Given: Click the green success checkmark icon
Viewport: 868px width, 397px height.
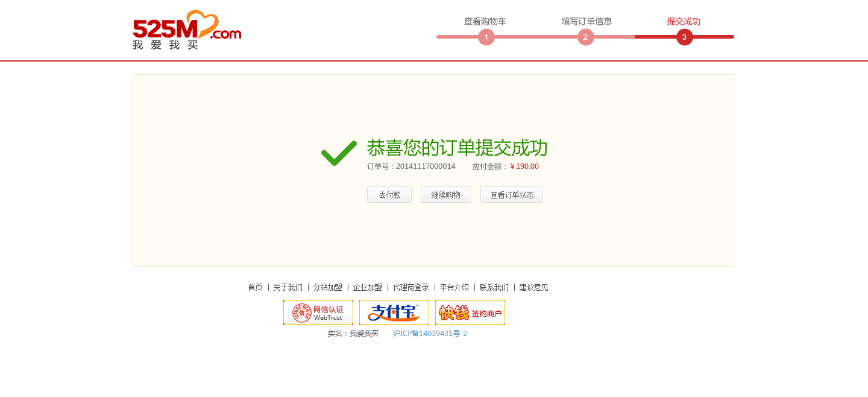Looking at the screenshot, I should 339,153.
